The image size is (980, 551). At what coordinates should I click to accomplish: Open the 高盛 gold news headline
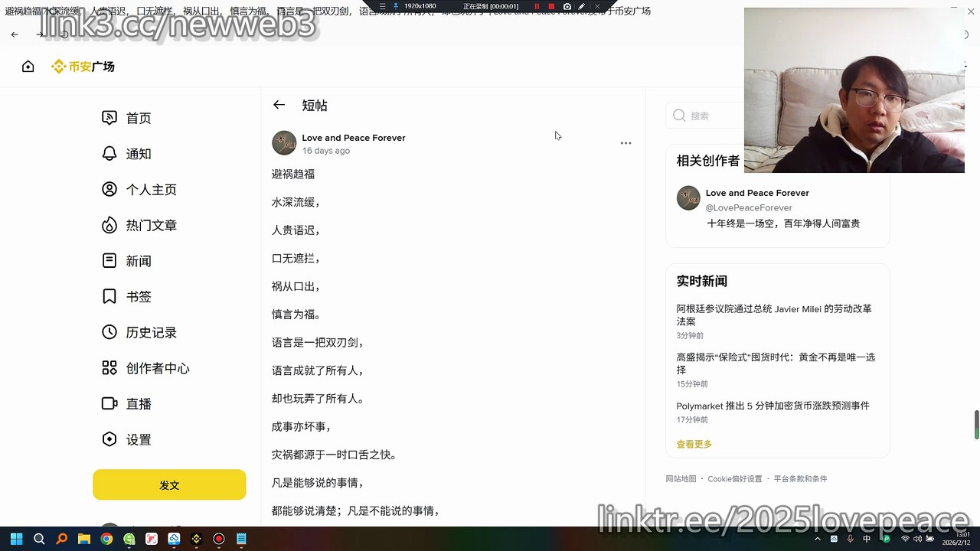point(776,364)
